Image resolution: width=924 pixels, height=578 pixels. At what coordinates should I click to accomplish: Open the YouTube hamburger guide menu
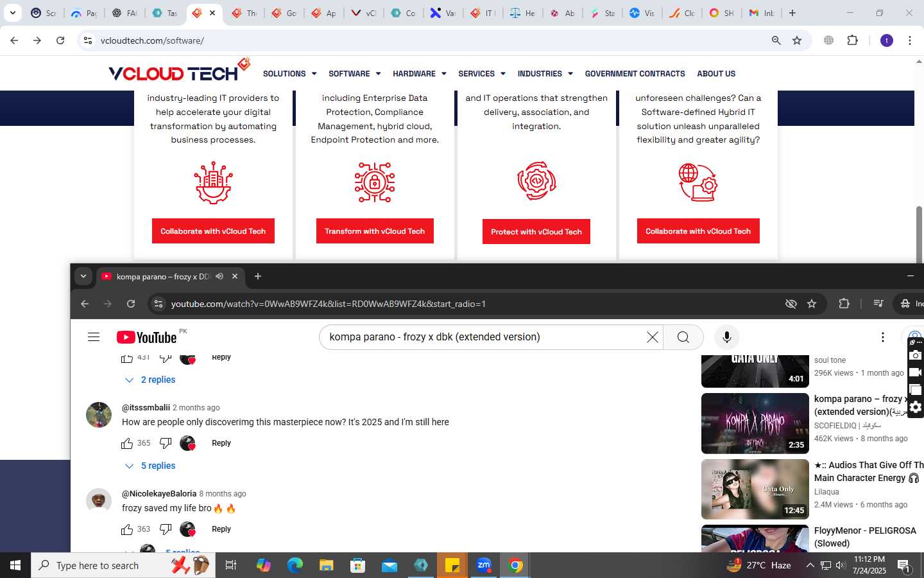click(x=94, y=337)
